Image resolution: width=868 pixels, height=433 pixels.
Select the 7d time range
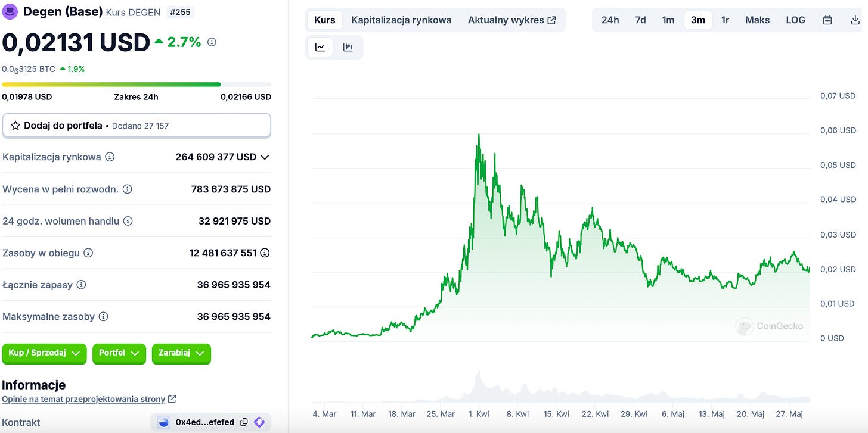pos(640,20)
